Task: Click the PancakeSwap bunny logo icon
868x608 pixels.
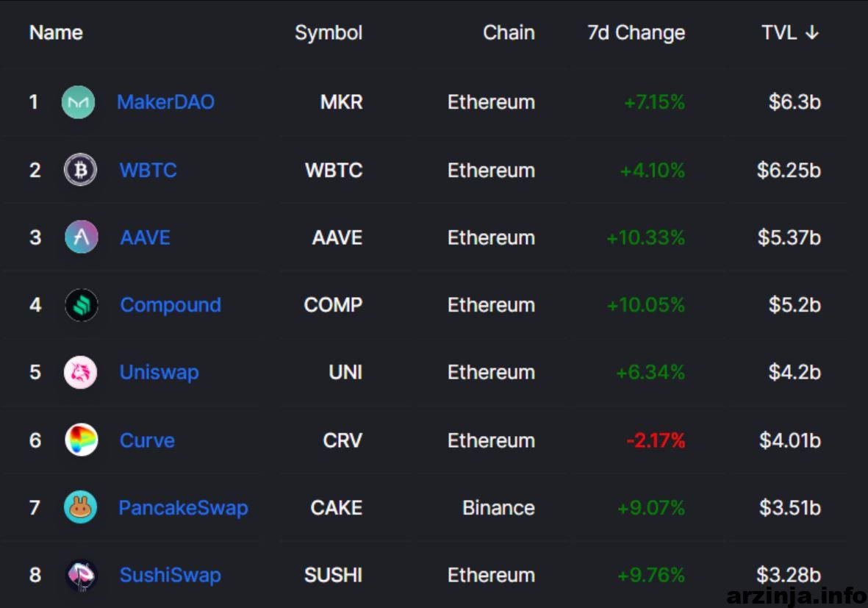Action: tap(80, 507)
